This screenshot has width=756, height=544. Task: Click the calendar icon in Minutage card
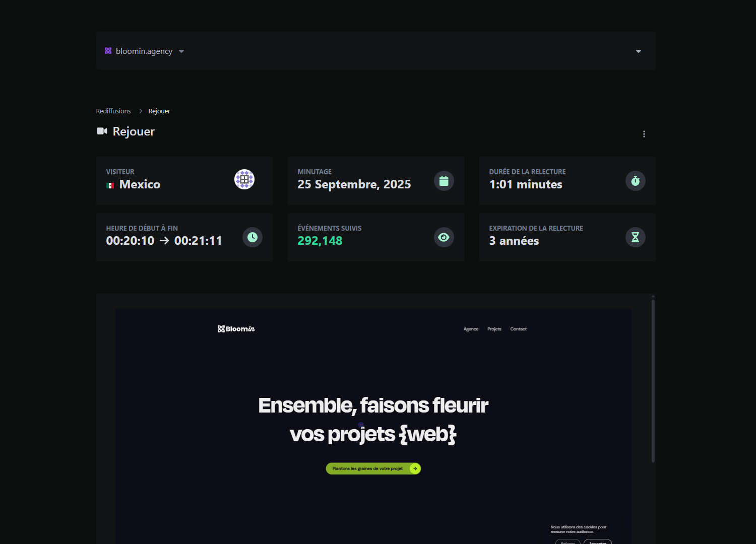(444, 181)
